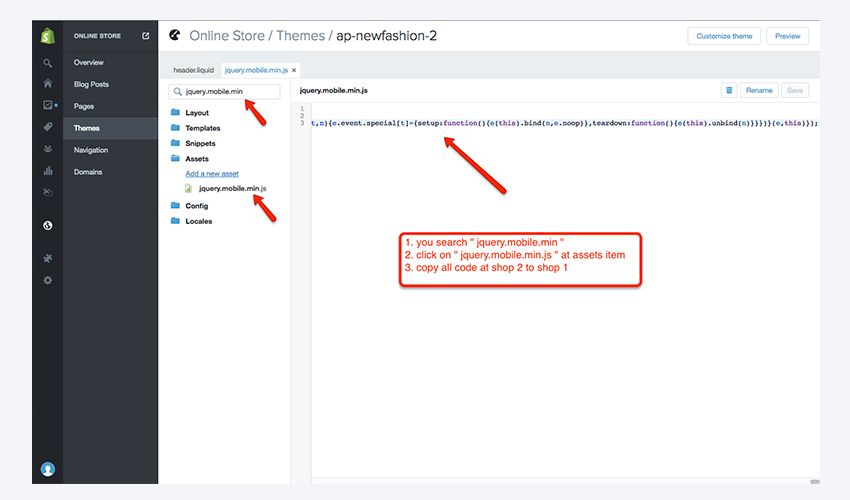Click the code editor line 3
Screen dimensions: 850x500
564,123
